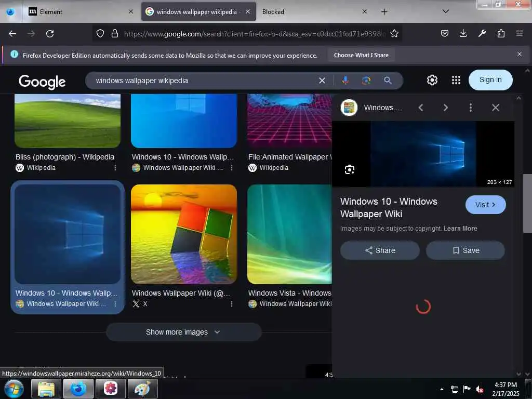Bookmark this page with the star icon

pos(394,33)
